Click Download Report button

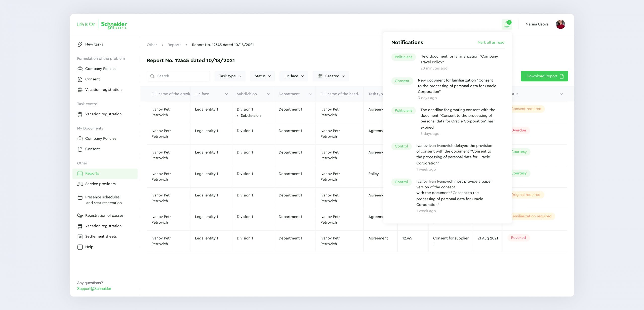tap(544, 76)
